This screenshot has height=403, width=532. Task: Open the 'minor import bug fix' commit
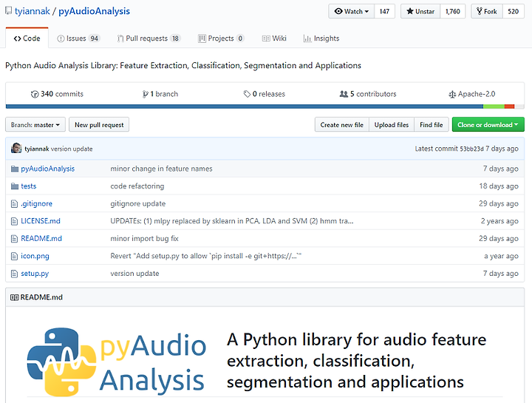click(145, 239)
